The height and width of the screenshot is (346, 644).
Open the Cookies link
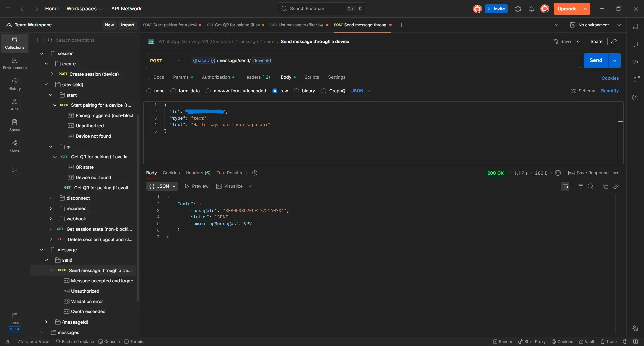(610, 78)
